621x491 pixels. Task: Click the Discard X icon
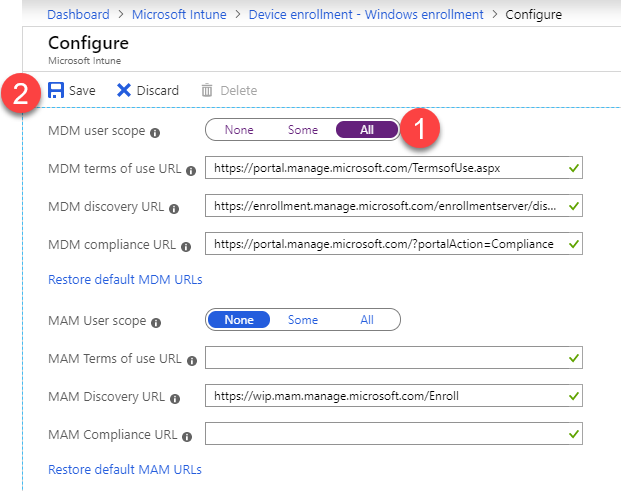click(x=124, y=90)
